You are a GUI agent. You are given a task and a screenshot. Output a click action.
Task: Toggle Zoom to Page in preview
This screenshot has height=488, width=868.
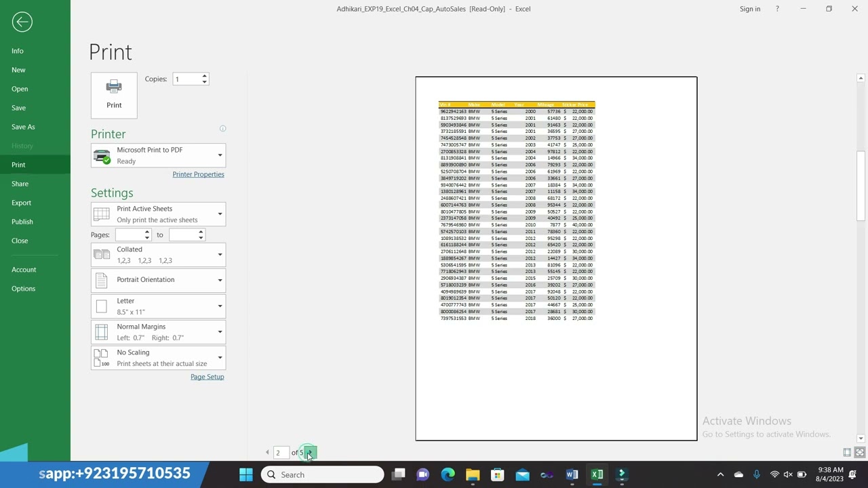pos(859,452)
